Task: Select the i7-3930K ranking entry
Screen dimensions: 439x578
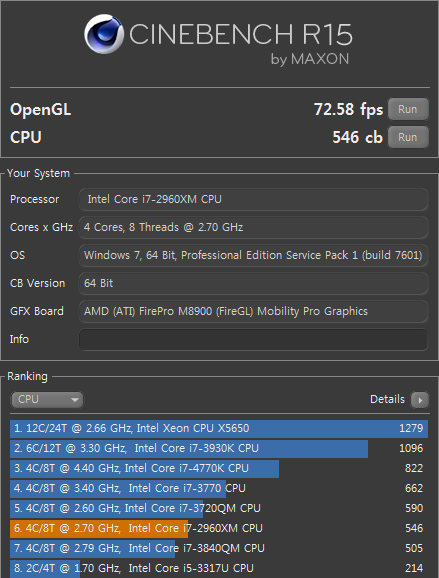Action: (219, 449)
